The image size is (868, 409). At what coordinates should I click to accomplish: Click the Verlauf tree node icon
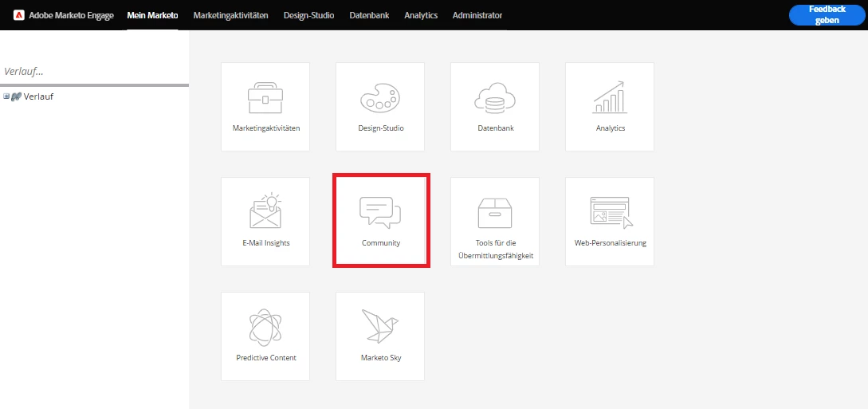coord(16,96)
